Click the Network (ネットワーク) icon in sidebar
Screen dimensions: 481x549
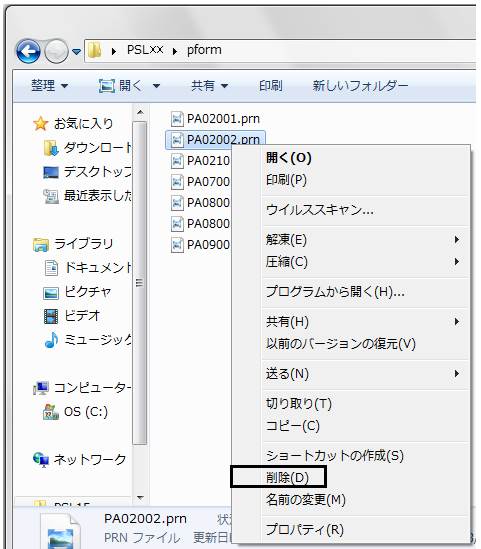point(41,459)
